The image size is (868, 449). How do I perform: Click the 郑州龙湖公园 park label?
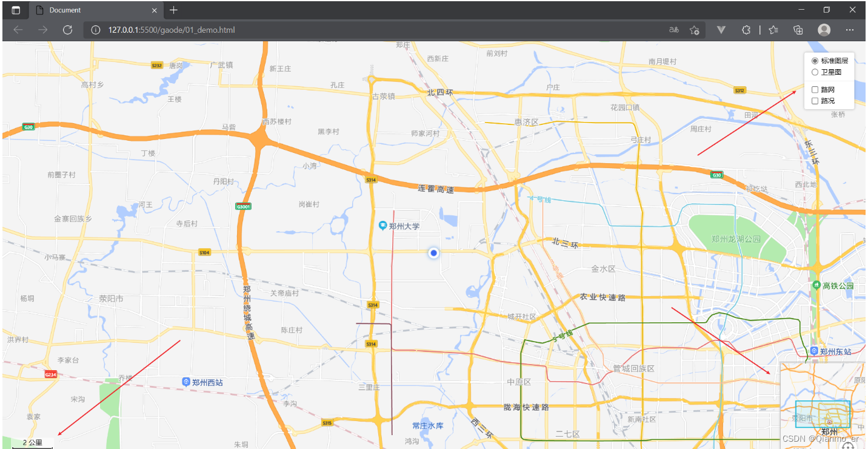tap(736, 239)
